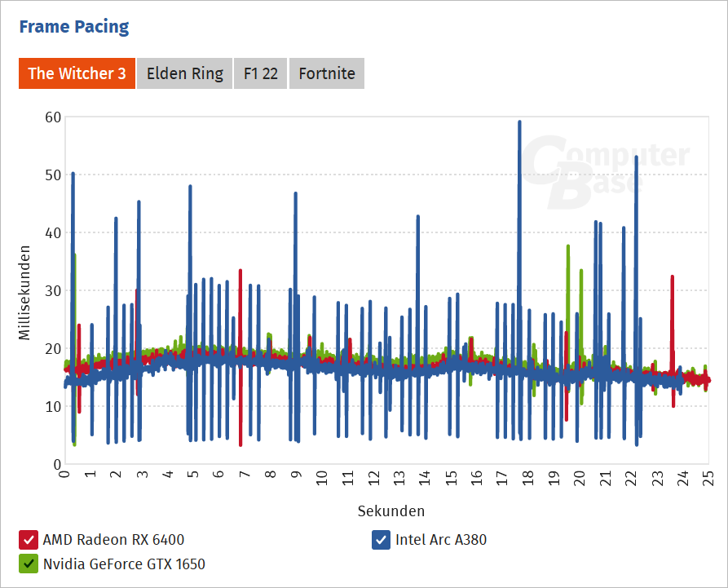The height and width of the screenshot is (588, 728).
Task: Click the 5 second x-axis label
Action: pyautogui.click(x=193, y=474)
